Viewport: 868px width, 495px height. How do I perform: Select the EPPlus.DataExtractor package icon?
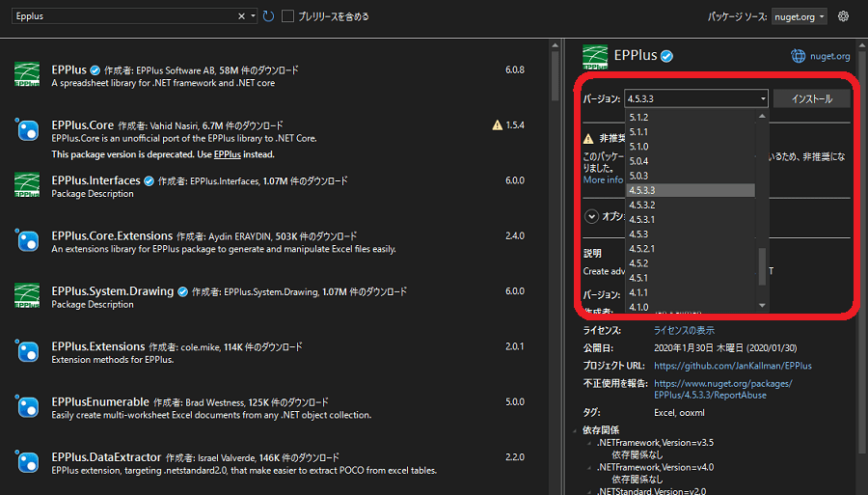click(27, 462)
